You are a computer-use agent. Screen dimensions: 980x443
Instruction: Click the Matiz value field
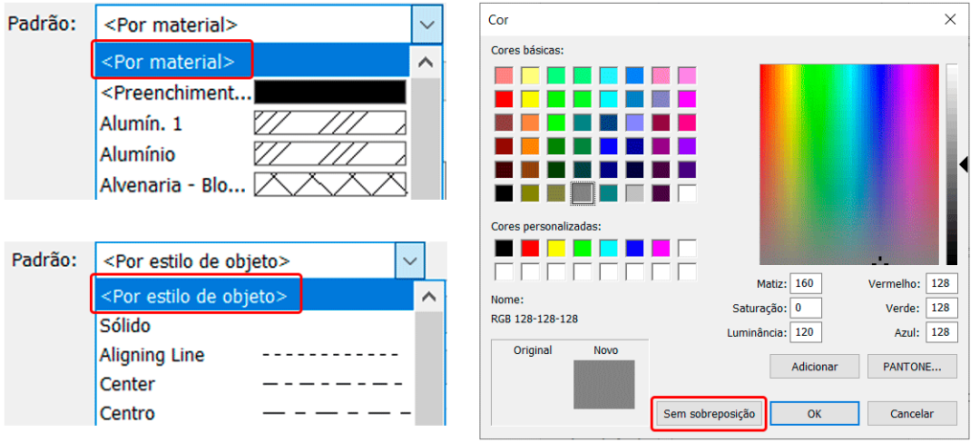coord(806,283)
